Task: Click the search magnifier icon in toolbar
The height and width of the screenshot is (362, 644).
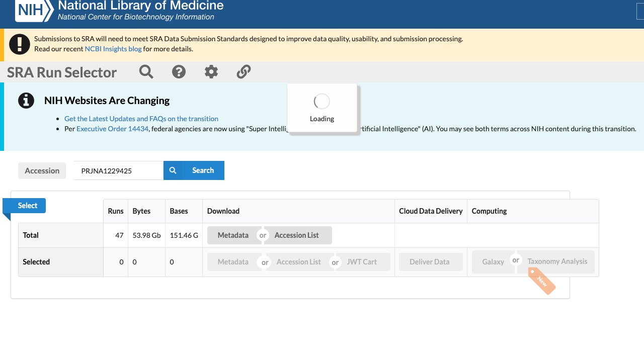Action: pyautogui.click(x=146, y=72)
